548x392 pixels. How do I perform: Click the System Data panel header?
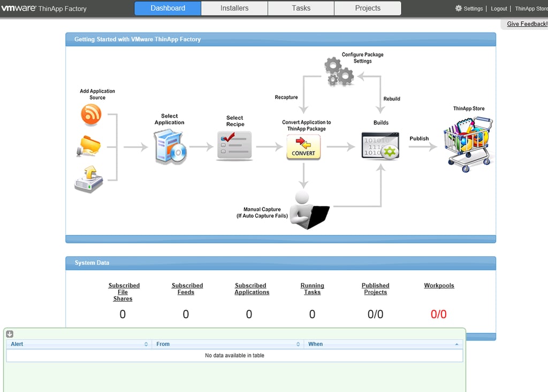click(280, 263)
